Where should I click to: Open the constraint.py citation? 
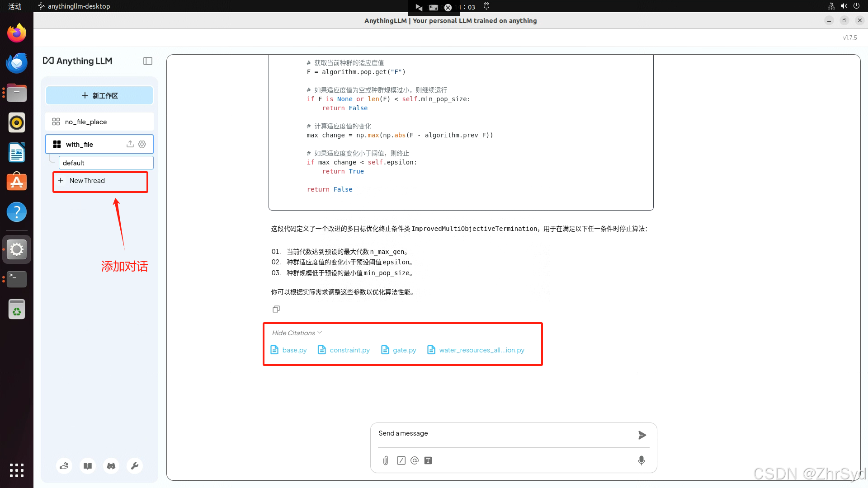tap(344, 350)
